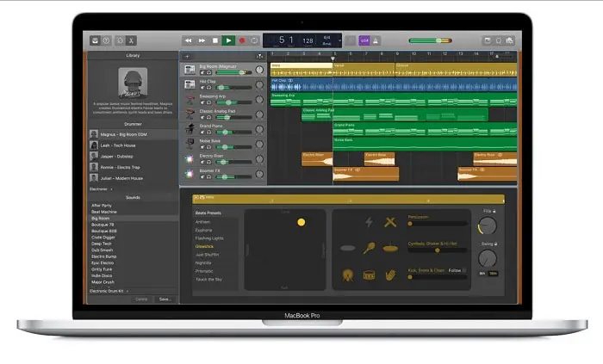Choose the Glowstick beat preset
This screenshot has height=364, width=603.
[204, 246]
